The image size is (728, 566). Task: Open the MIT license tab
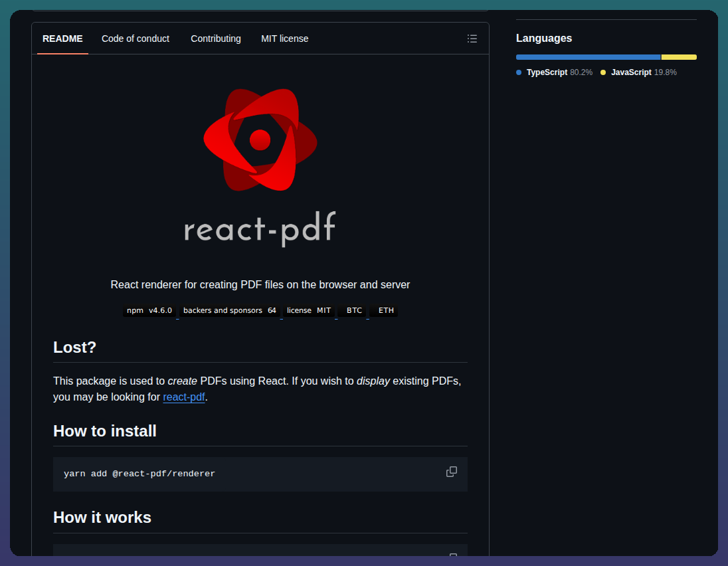(x=284, y=39)
